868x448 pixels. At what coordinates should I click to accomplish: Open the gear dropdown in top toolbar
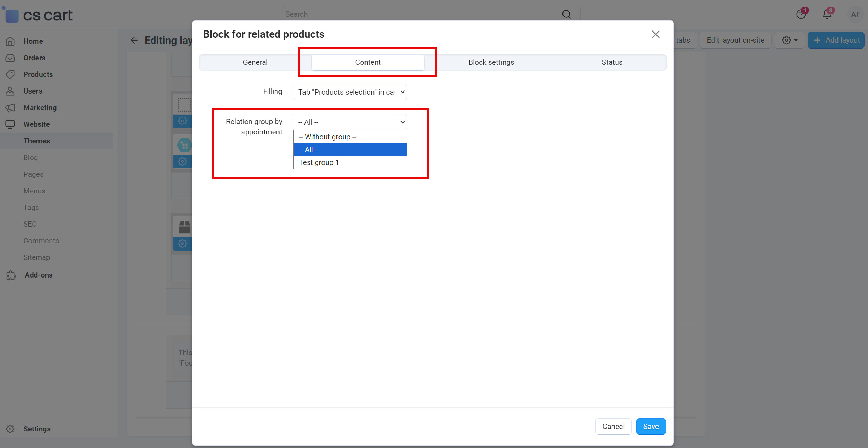coord(790,40)
